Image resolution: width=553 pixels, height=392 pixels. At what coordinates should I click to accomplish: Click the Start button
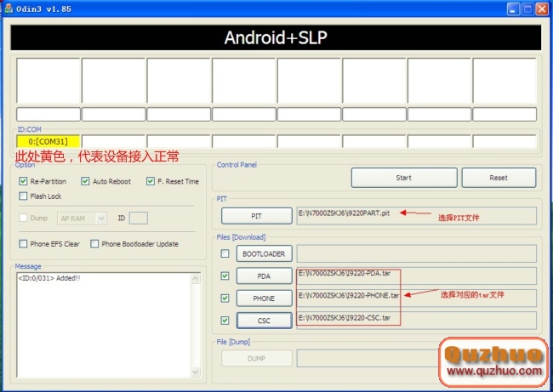(x=404, y=178)
